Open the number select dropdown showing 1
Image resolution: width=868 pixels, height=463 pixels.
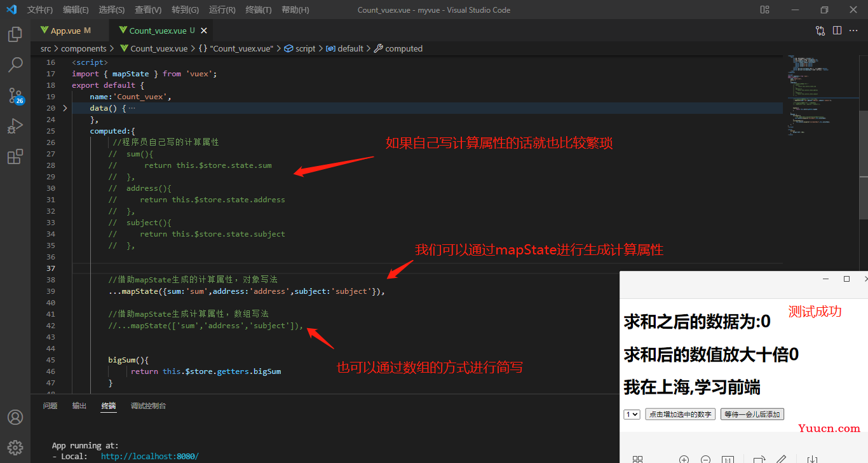point(632,414)
